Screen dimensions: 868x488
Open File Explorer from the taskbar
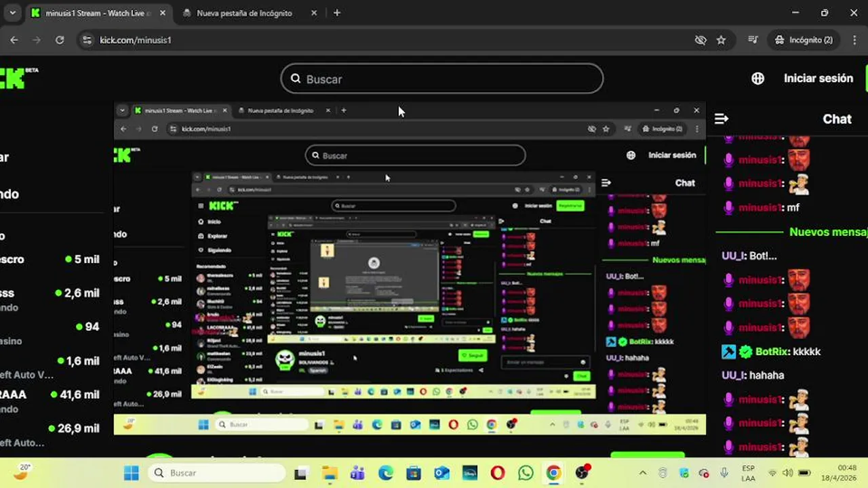[x=329, y=473]
